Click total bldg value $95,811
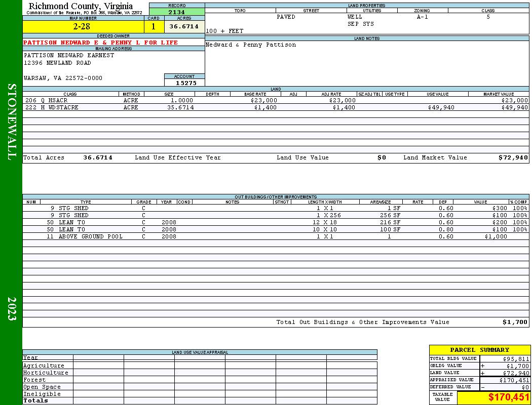Screen dimensions: 532x405 [x=516, y=359]
